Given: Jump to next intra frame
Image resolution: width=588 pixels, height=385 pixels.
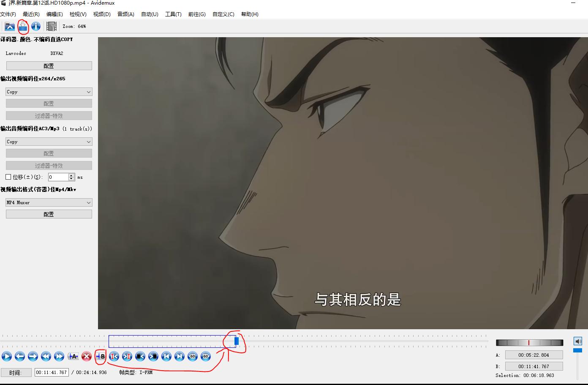Looking at the screenshot, I should pyautogui.click(x=127, y=356).
